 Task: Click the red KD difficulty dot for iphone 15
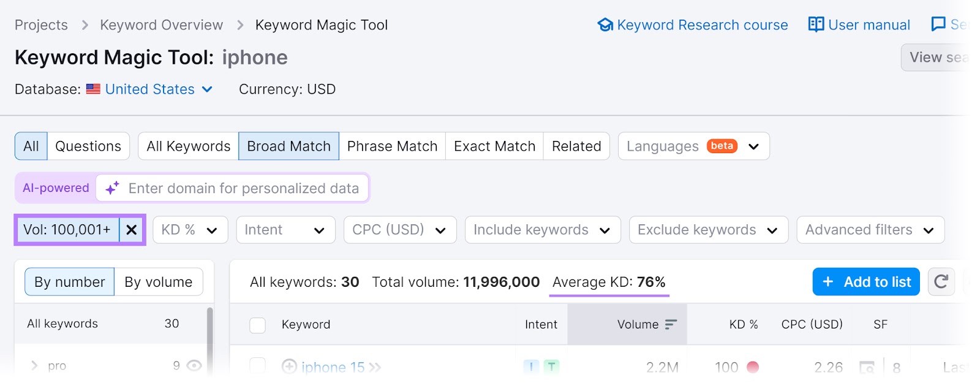click(x=753, y=367)
